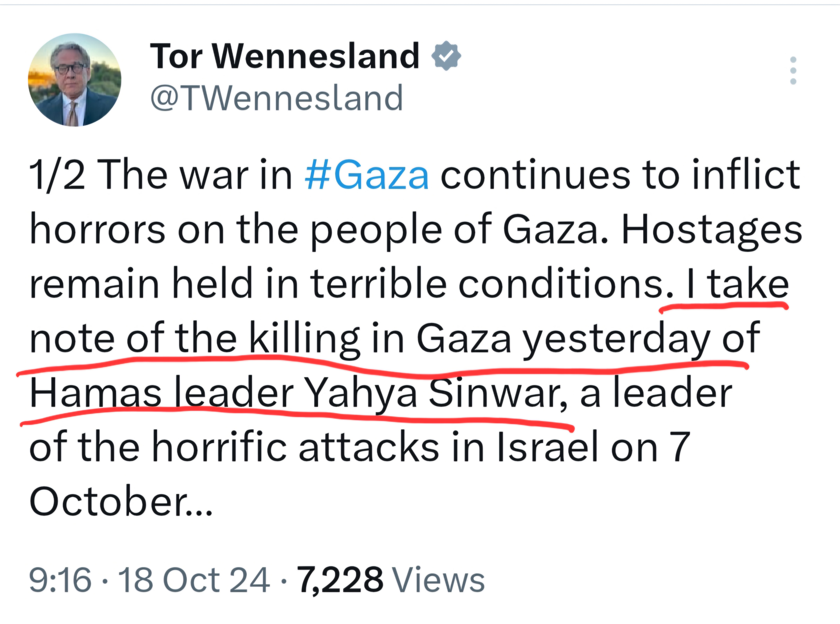Open the 7,228 view count

(340, 580)
